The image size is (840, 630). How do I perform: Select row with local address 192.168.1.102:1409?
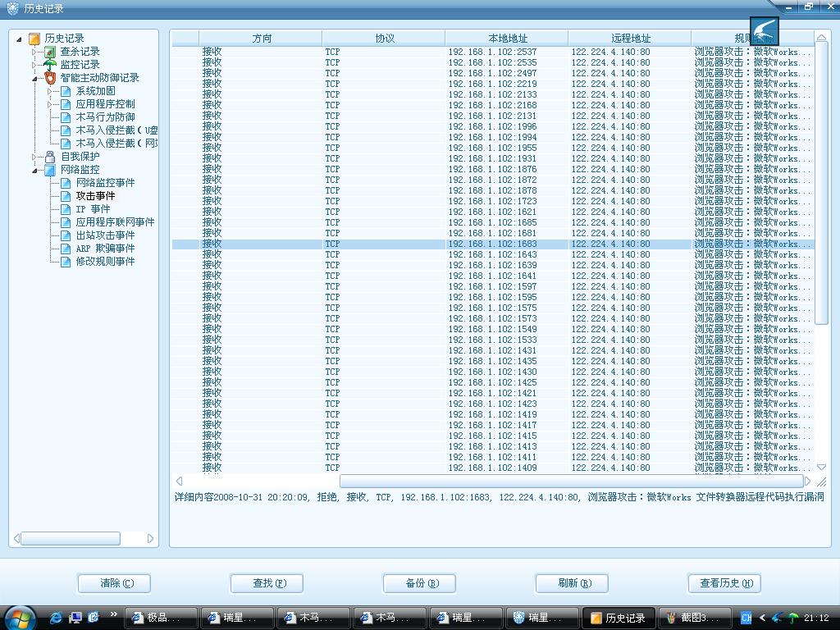coord(493,468)
